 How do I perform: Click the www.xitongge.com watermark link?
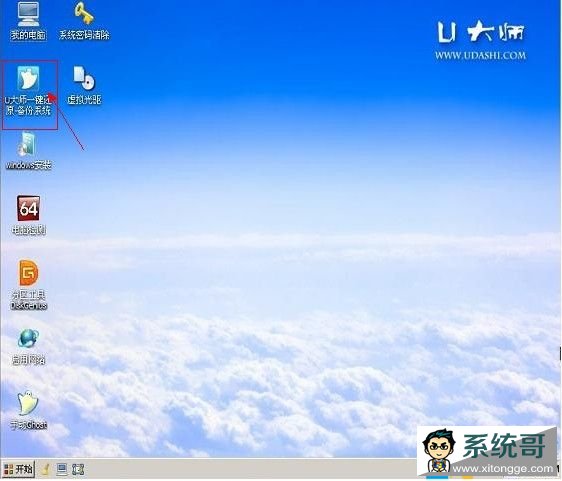(x=503, y=468)
